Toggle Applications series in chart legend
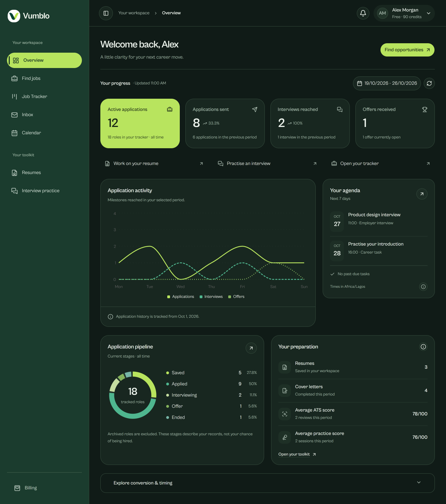446x504 pixels. [180, 297]
